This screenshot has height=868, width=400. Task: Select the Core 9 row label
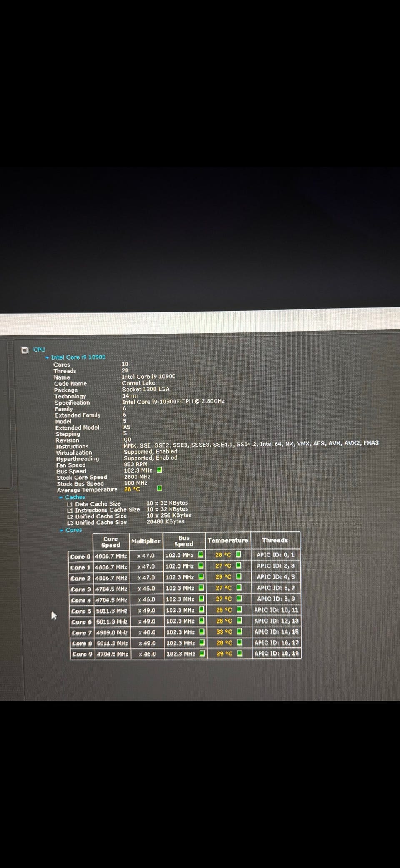click(x=82, y=654)
